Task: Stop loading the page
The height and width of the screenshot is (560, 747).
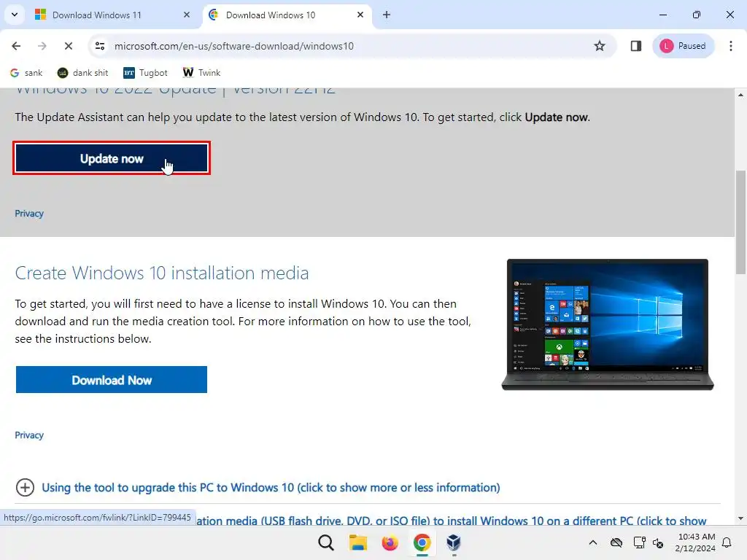Action: tap(68, 46)
